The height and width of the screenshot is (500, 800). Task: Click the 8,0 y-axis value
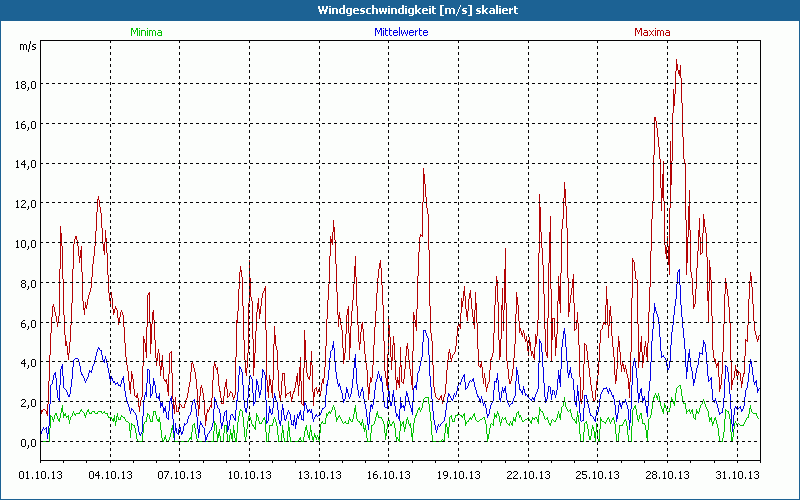click(30, 283)
